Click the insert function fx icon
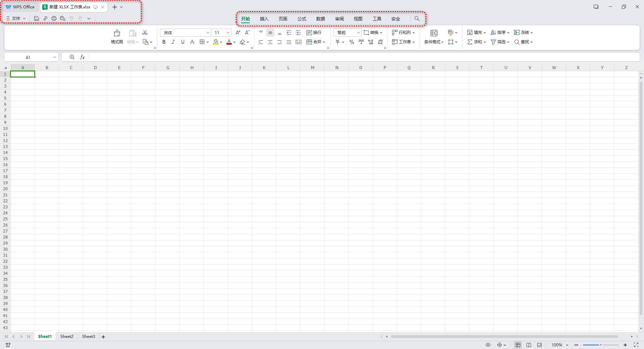This screenshot has width=644, height=349. [82, 57]
